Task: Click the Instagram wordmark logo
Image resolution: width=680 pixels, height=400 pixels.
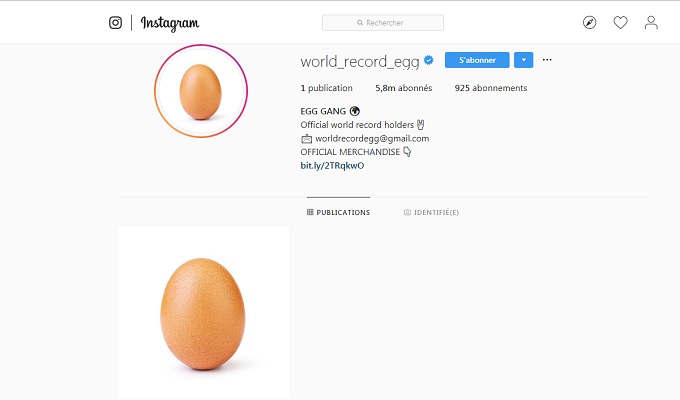Action: coord(170,23)
